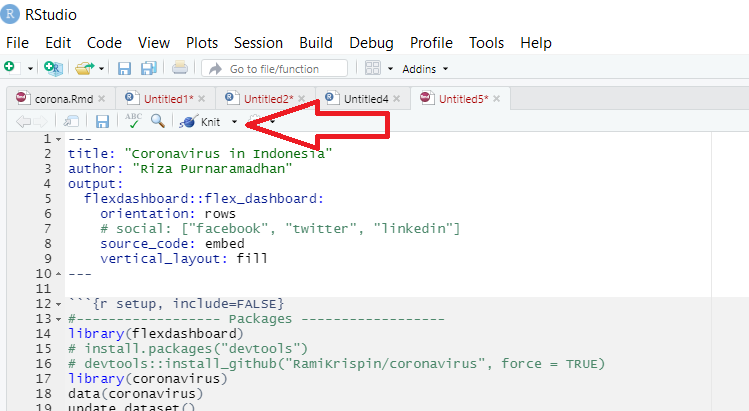
Task: Open the Help menu
Action: pyautogui.click(x=535, y=43)
